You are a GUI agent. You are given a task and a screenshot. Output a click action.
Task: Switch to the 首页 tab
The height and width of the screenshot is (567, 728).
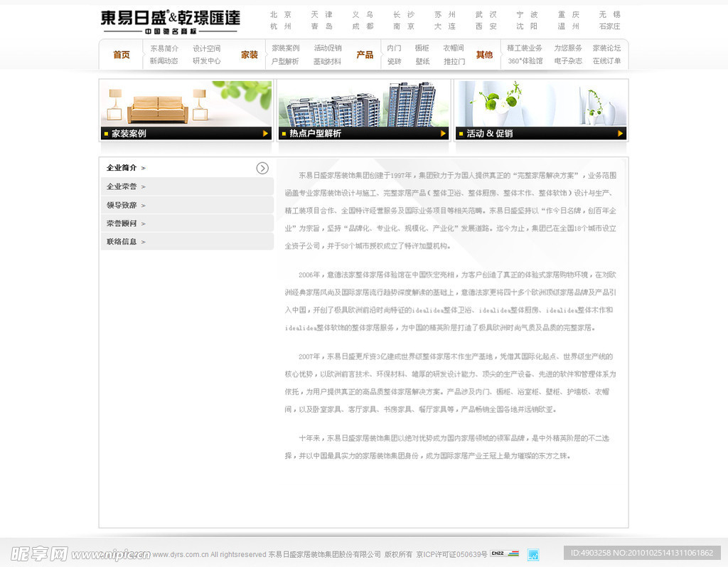pyautogui.click(x=121, y=54)
